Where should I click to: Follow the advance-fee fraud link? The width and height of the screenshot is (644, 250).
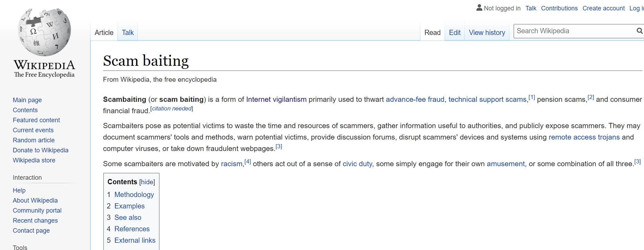pos(415,100)
